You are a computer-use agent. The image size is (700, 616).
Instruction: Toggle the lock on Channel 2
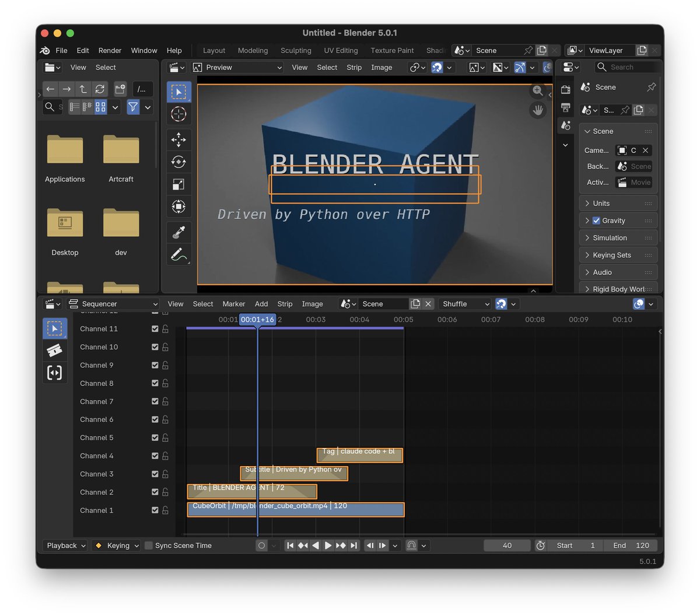(166, 492)
